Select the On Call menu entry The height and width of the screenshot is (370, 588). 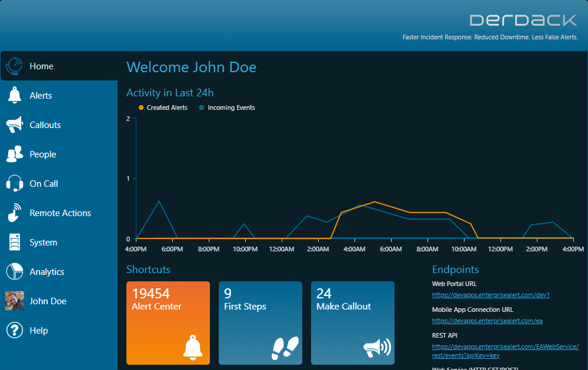59,183
